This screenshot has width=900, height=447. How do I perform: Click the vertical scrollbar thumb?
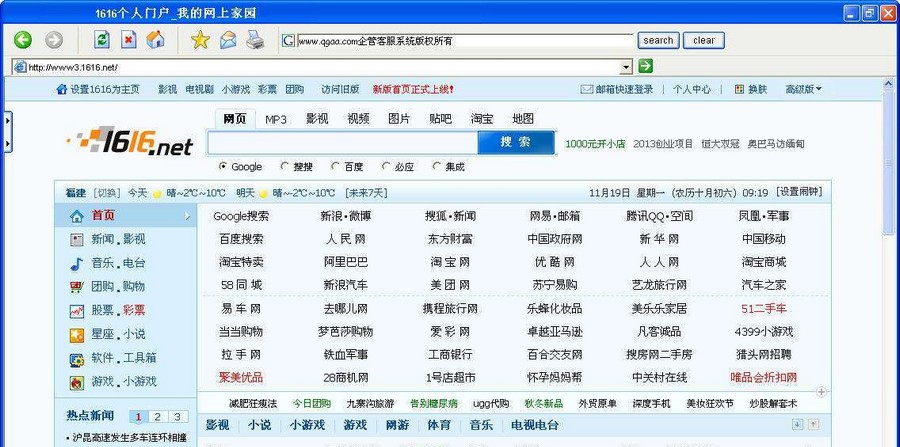[889, 163]
